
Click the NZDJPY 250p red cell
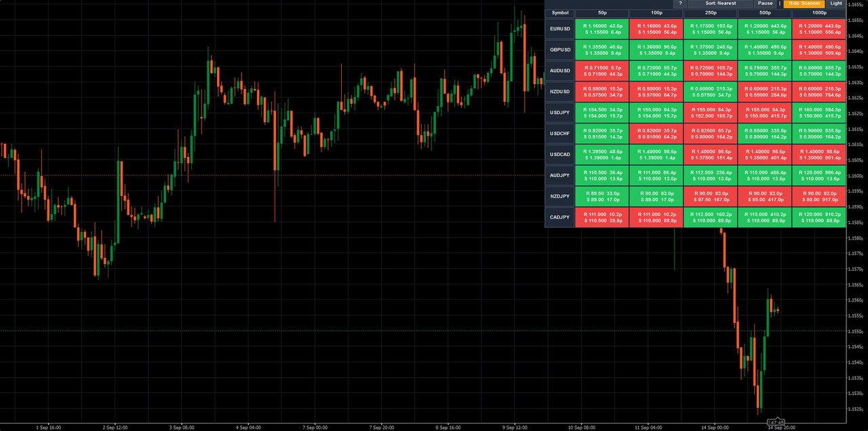click(x=711, y=196)
